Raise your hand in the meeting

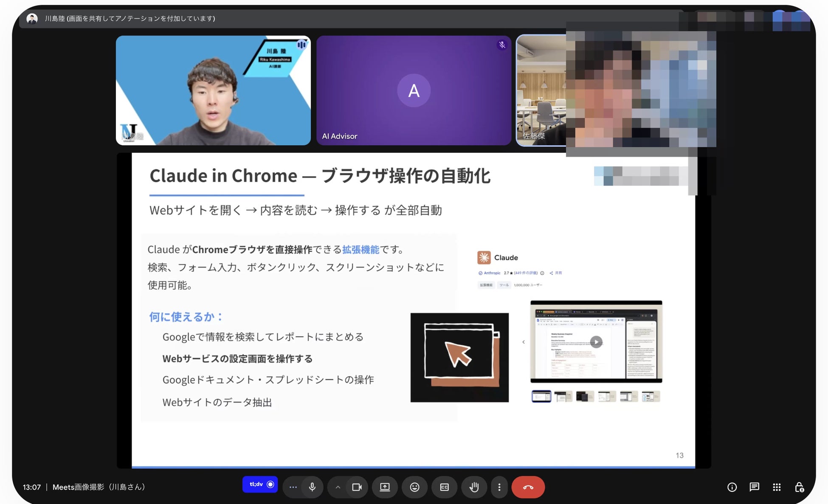tap(474, 487)
